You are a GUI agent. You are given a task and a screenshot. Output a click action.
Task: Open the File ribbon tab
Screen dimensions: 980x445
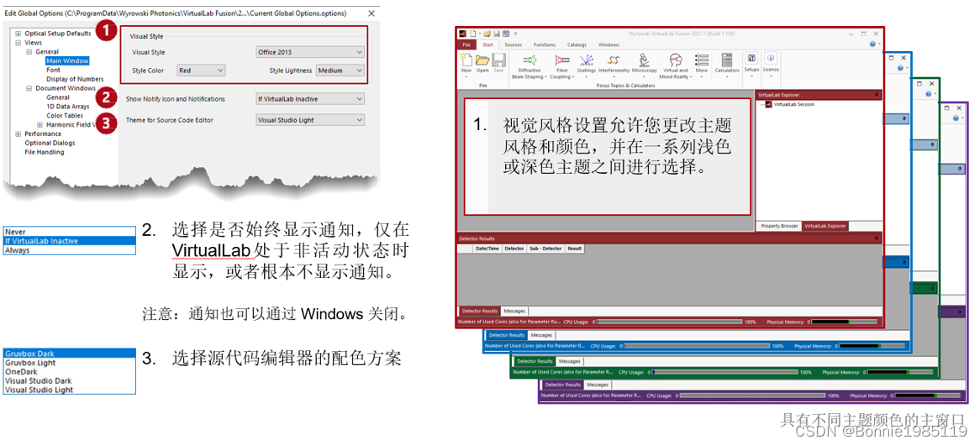point(466,45)
